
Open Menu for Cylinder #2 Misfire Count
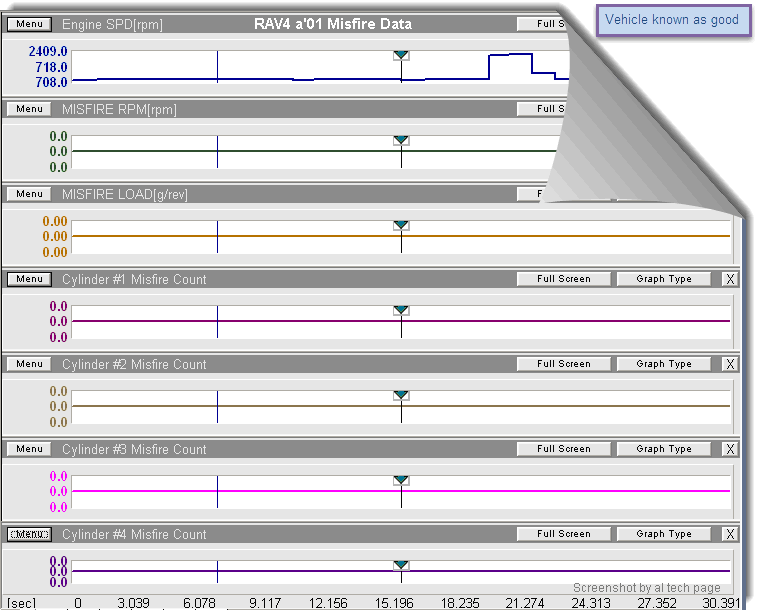[x=29, y=364]
